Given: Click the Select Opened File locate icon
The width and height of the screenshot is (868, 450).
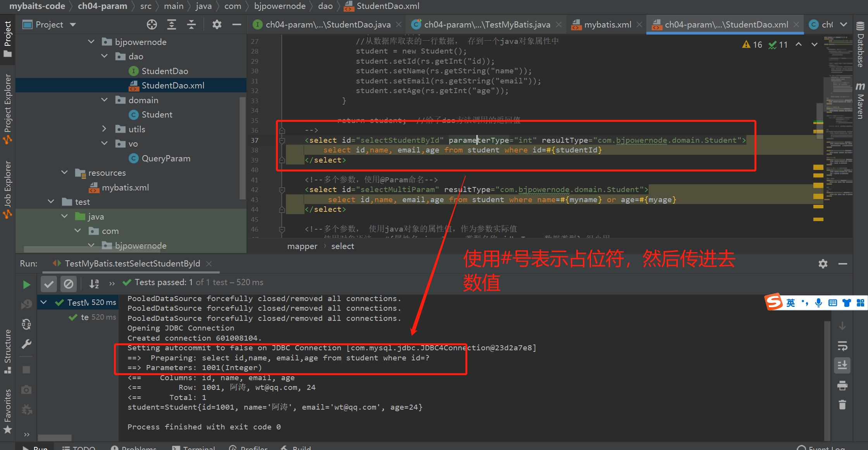Looking at the screenshot, I should coord(152,25).
